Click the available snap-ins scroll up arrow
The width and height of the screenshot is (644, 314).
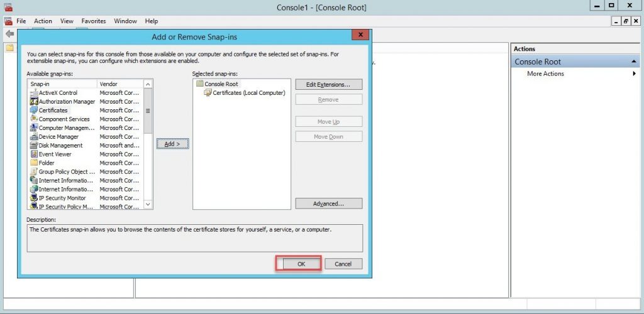click(x=148, y=84)
